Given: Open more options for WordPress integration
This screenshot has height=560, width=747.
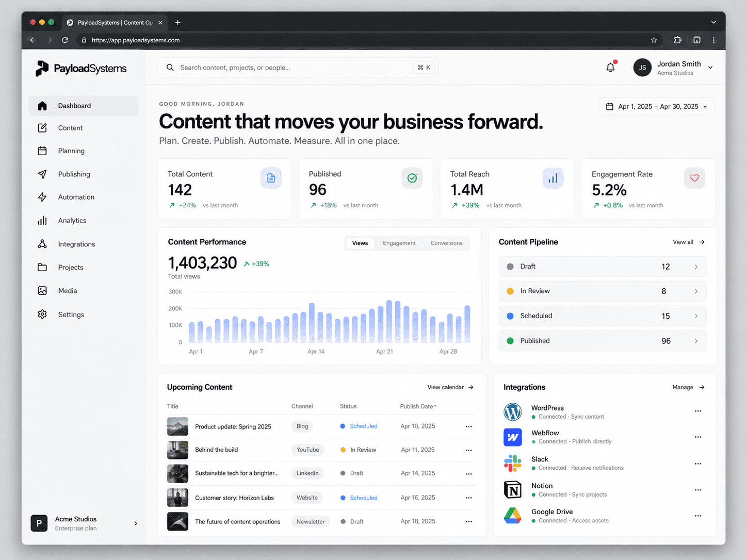Looking at the screenshot, I should click(x=698, y=411).
